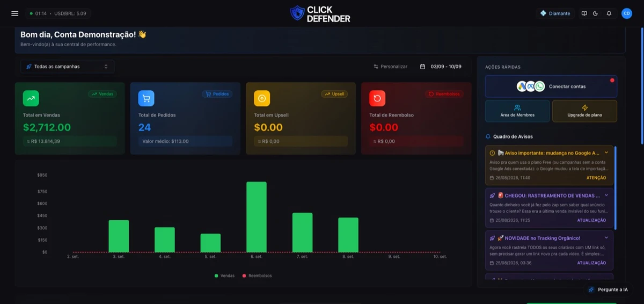Click the order count 24

tap(144, 127)
